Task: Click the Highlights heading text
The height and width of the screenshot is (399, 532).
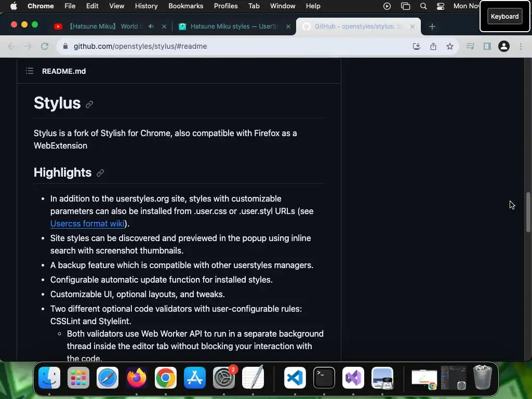Action: pos(62,172)
